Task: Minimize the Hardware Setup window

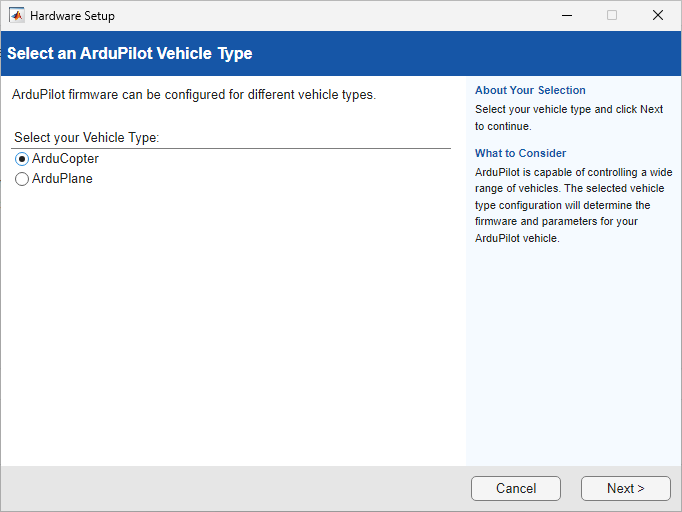Action: click(x=566, y=16)
